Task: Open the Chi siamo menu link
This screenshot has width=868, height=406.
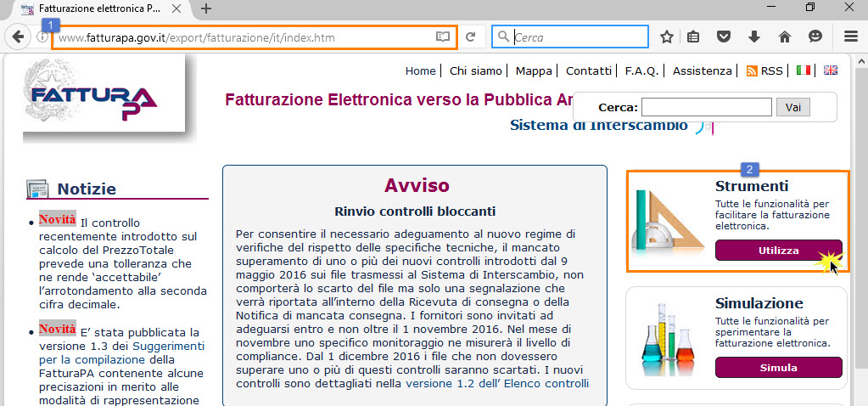Action: 475,70
